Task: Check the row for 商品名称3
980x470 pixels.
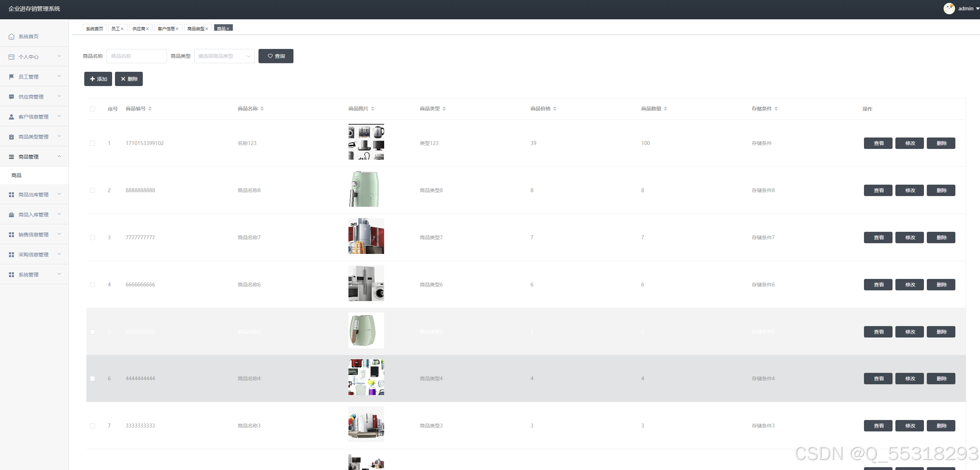Action: click(92, 425)
